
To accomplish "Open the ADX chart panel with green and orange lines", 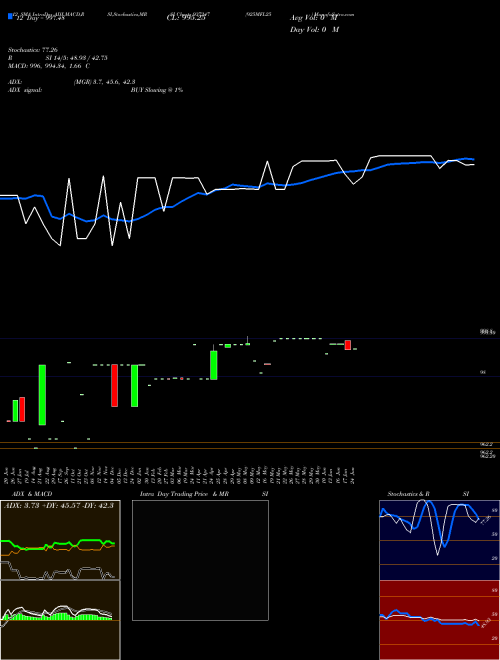I will pos(60,540).
